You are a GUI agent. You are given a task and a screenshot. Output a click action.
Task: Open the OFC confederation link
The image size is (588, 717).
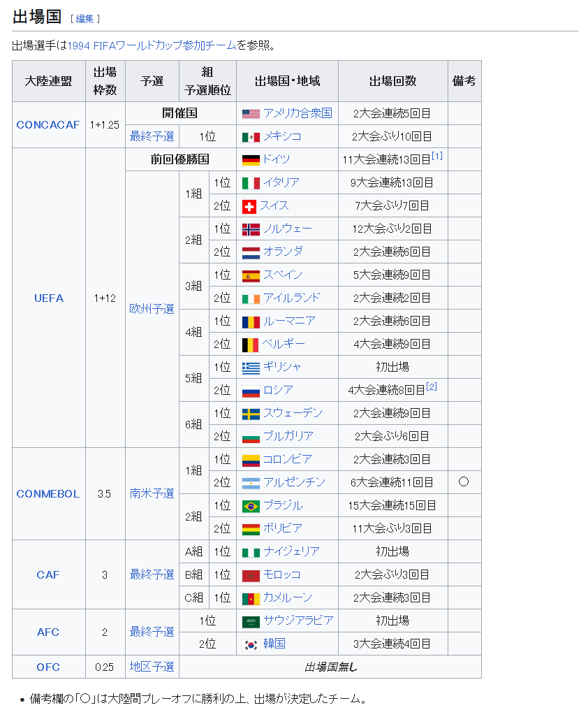click(x=48, y=667)
